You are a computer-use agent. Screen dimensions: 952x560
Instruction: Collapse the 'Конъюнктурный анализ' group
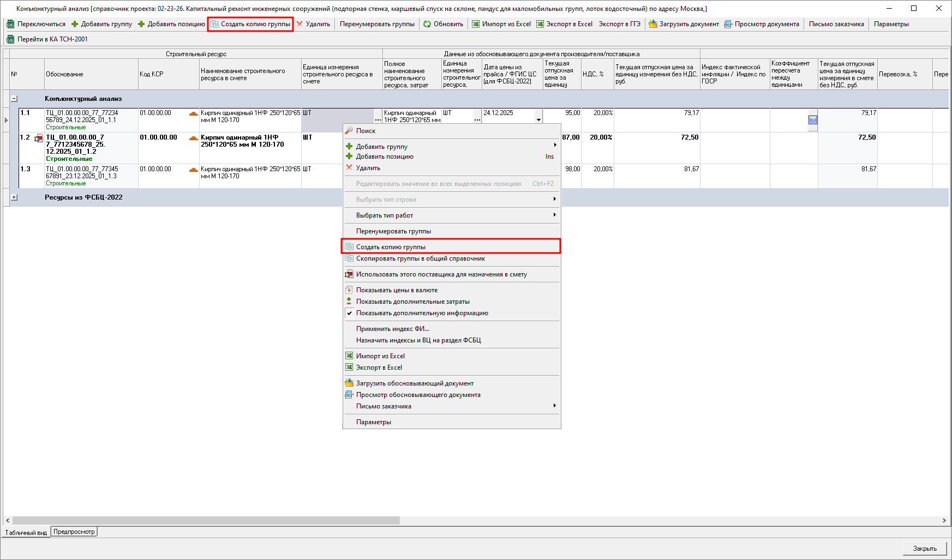click(14, 99)
